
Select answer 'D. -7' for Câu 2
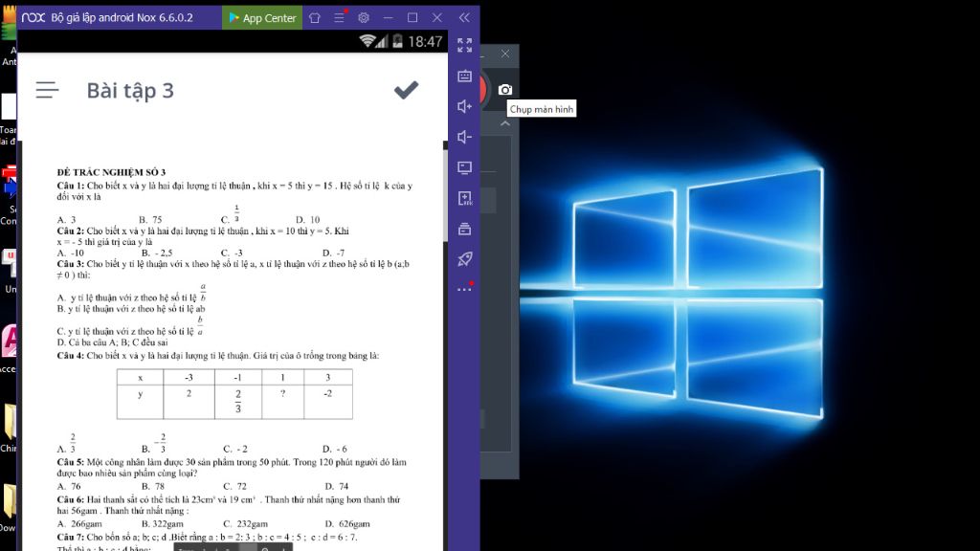click(x=334, y=253)
